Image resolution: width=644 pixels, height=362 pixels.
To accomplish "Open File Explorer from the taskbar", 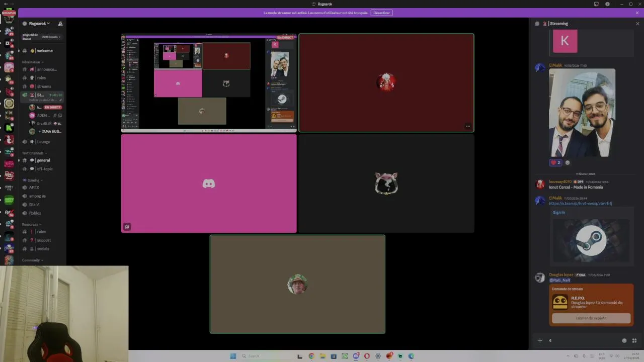I will point(323,356).
